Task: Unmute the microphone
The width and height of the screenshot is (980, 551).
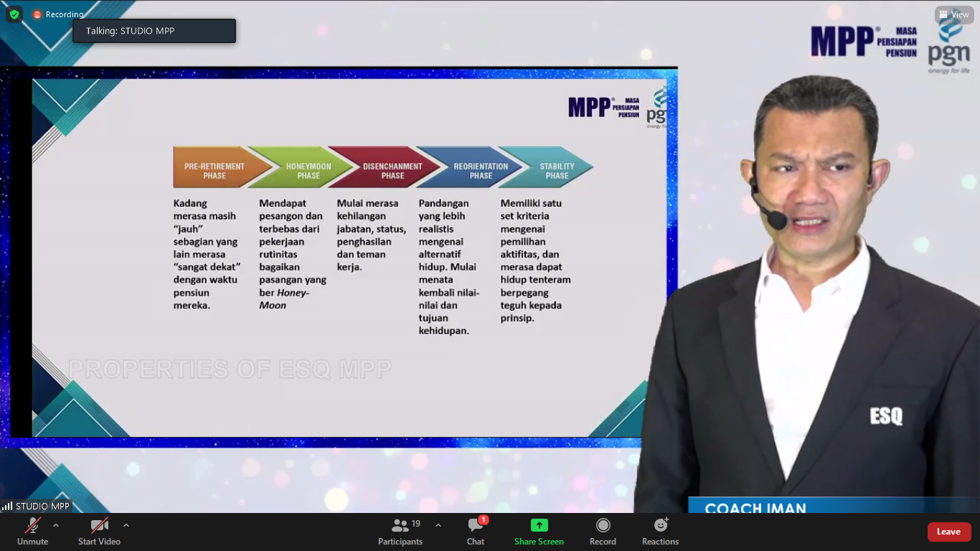Action: 32,531
